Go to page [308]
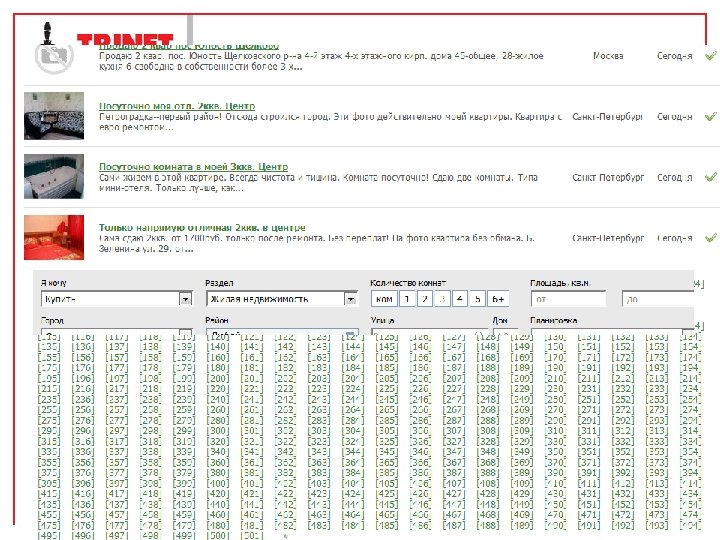This screenshot has height=540, width=720. click(x=488, y=431)
